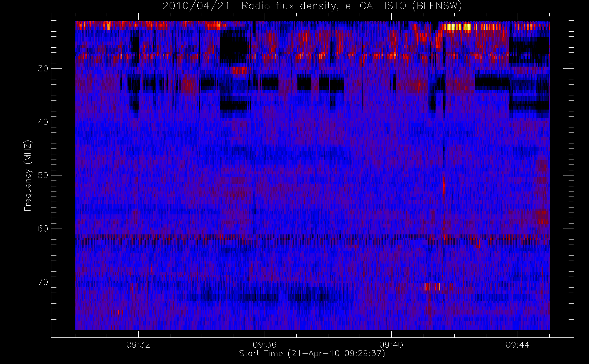Click the 40 frequency tick label
Image resolution: width=589 pixels, height=364 pixels.
tap(43, 122)
